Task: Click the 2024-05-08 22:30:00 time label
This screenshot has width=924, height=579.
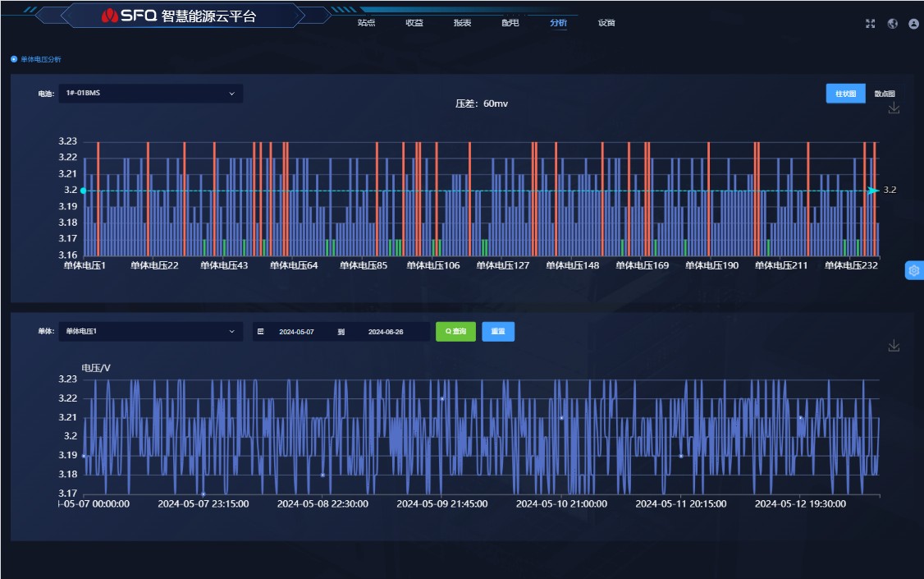Action: tap(323, 504)
